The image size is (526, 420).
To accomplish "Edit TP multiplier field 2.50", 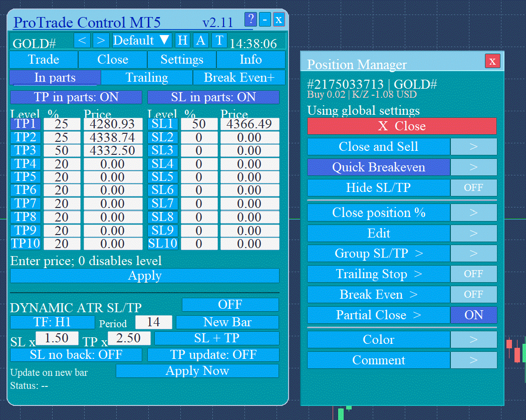I will pos(129,338).
